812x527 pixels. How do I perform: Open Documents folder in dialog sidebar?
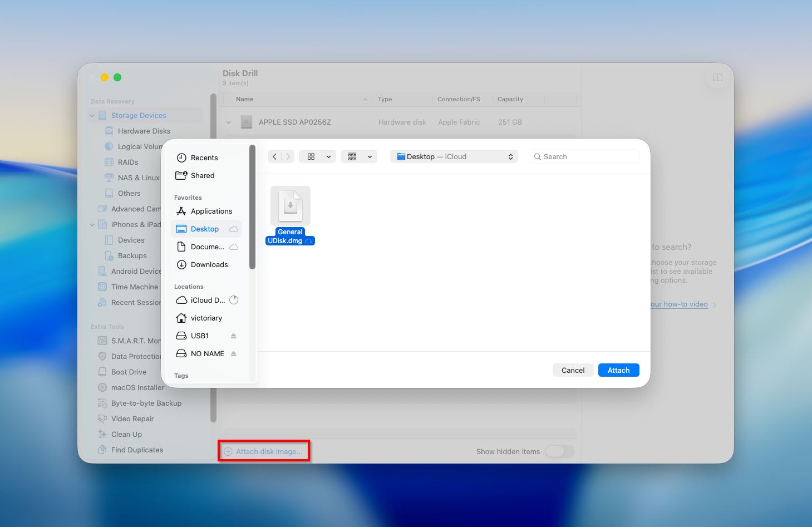point(207,247)
